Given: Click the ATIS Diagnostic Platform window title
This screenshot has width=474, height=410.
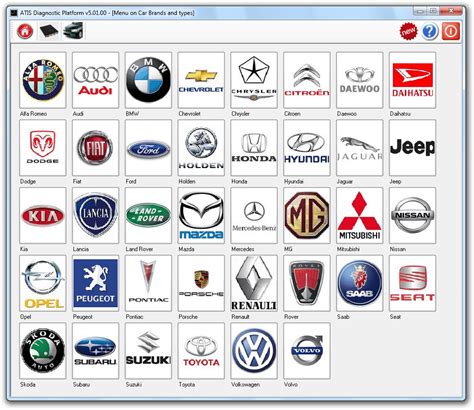Looking at the screenshot, I should point(107,13).
